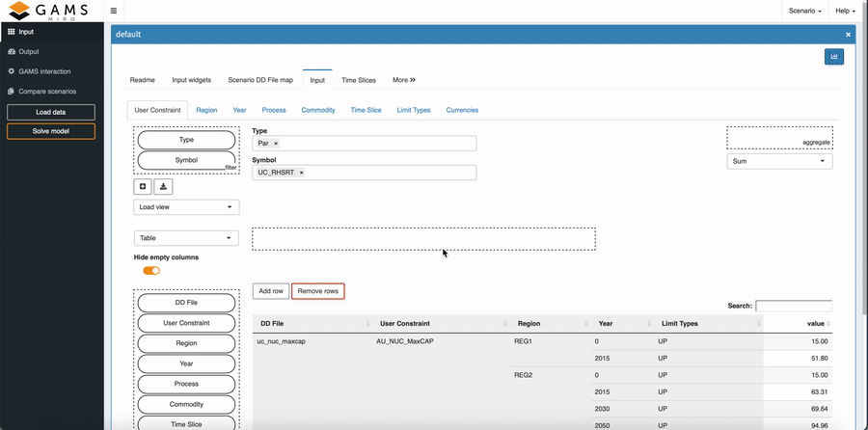Click the chart view icon button

[x=833, y=57]
